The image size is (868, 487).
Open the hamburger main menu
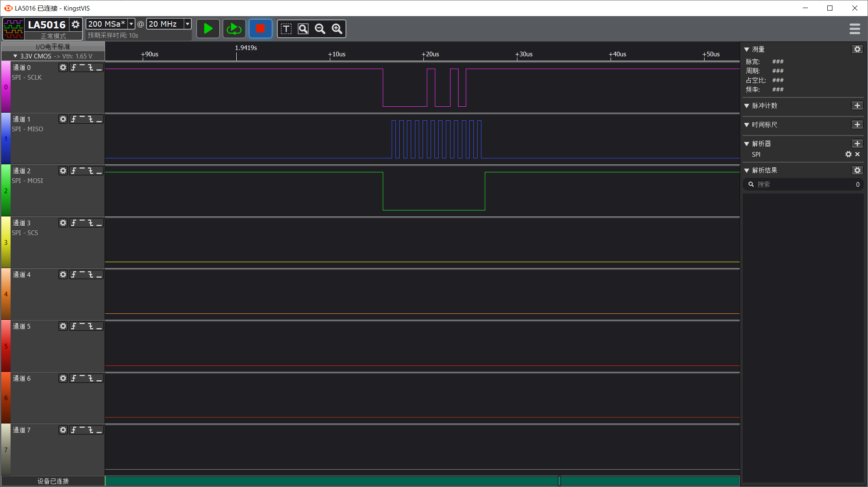[x=854, y=29]
